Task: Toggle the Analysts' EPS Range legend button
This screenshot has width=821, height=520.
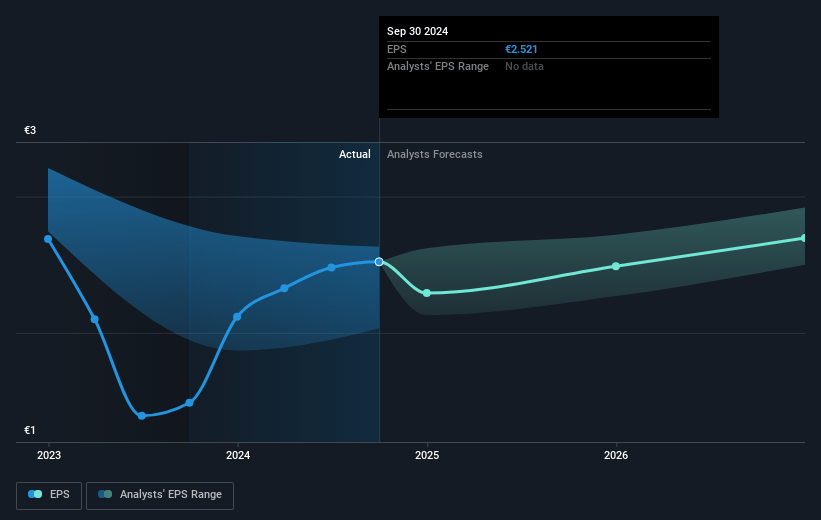Action: (160, 495)
